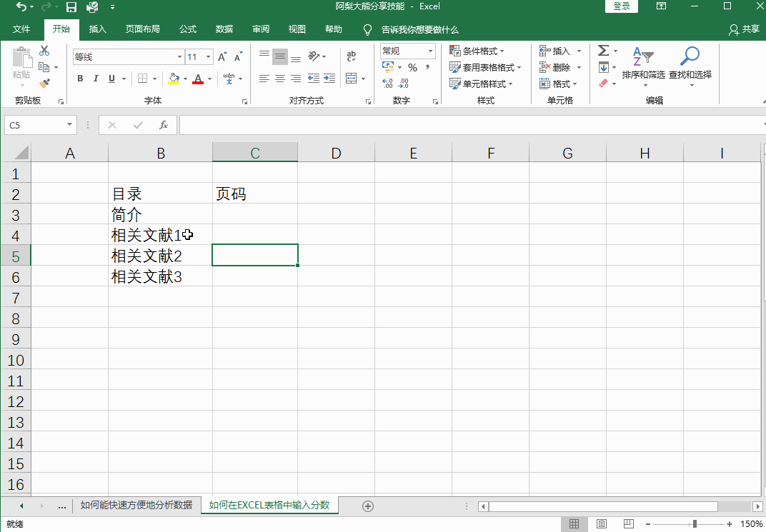Click the Undo arrow icon

21,7
